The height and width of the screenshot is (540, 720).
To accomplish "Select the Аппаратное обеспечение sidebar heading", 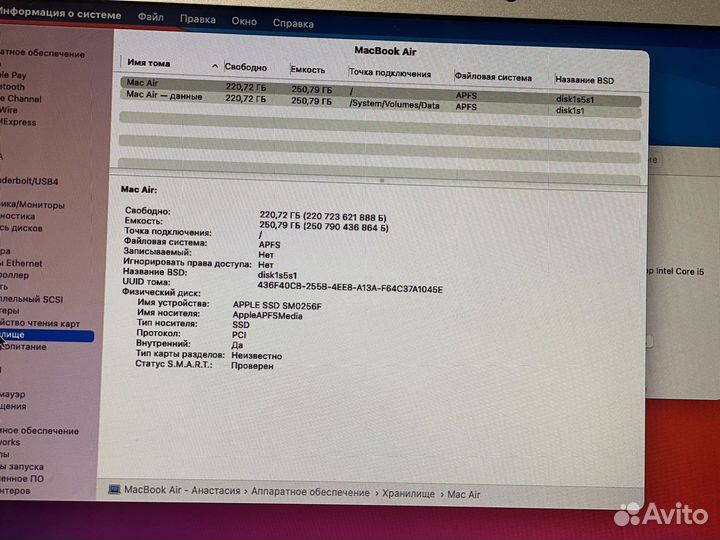I will [x=43, y=53].
